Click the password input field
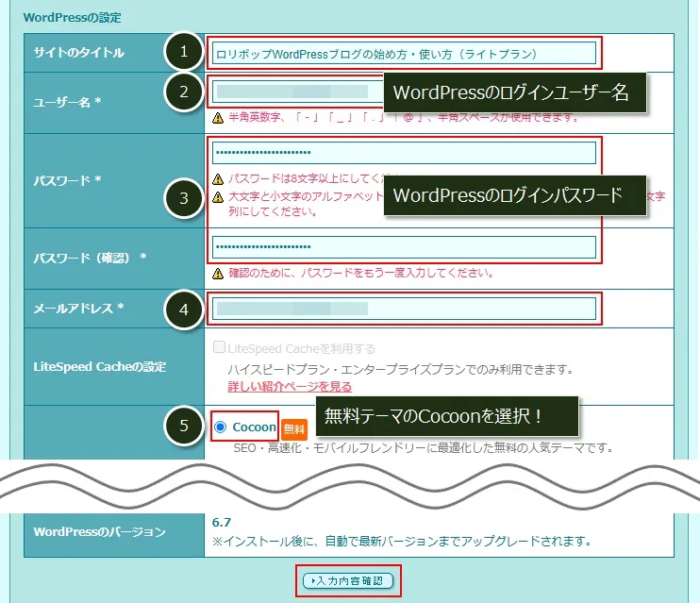 tap(404, 153)
